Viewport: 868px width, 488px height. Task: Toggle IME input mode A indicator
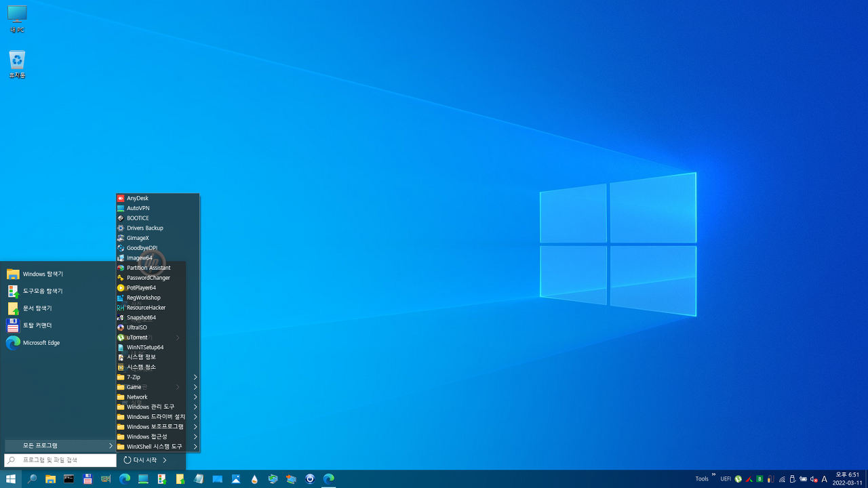(x=825, y=479)
